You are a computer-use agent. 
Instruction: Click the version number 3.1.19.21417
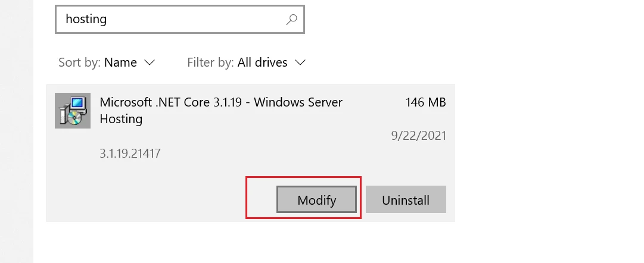(x=130, y=154)
